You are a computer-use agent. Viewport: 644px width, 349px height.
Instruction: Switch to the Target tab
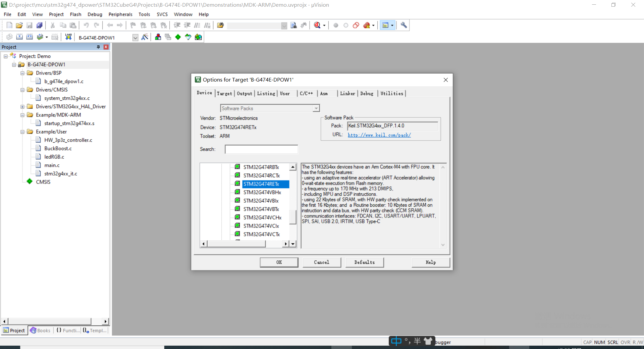[x=224, y=94]
